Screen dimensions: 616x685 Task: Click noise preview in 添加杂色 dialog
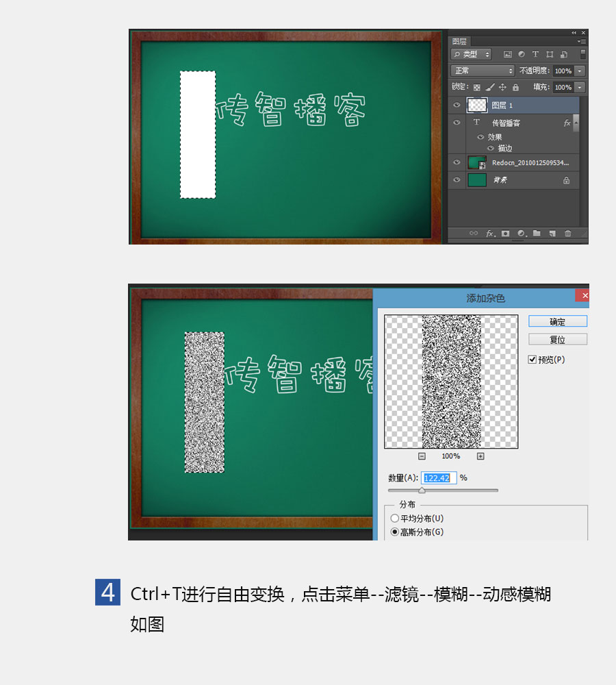(451, 382)
